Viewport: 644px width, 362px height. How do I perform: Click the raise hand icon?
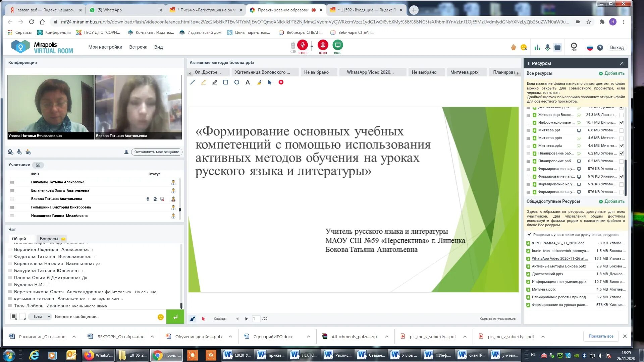tap(514, 47)
